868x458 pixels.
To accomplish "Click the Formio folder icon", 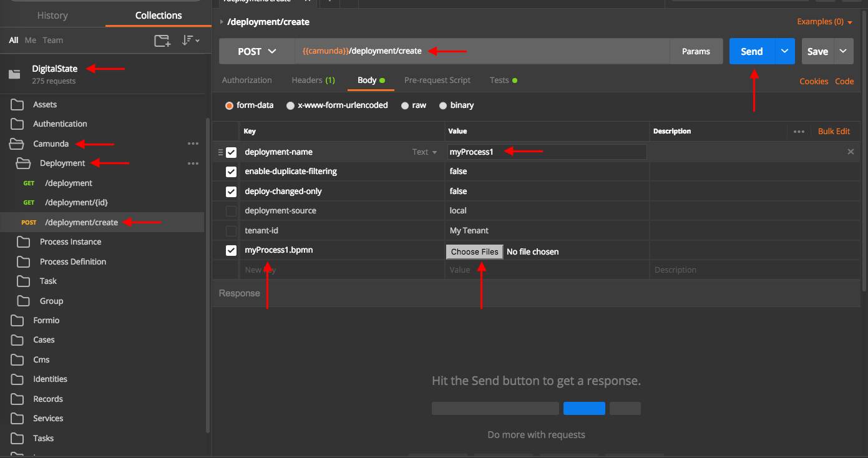I will [x=17, y=320].
